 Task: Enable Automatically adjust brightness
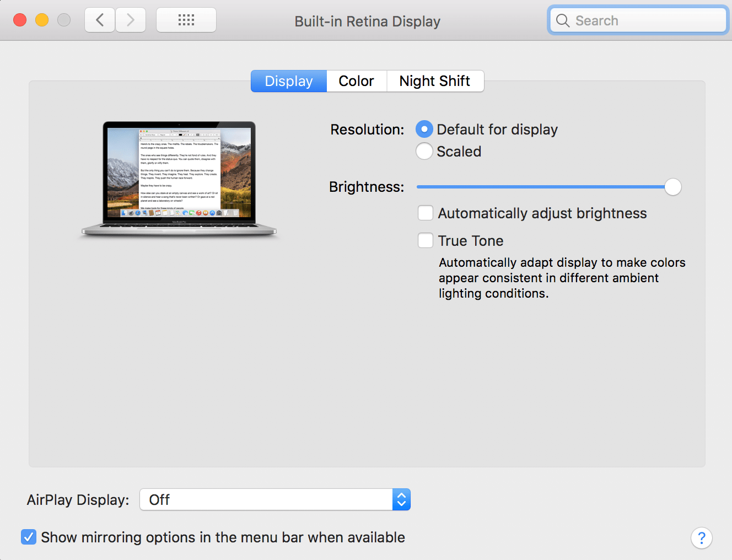[x=425, y=213]
